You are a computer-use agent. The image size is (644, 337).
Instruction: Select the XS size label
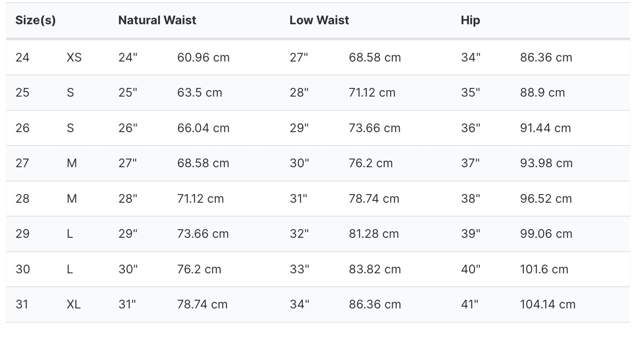(74, 57)
